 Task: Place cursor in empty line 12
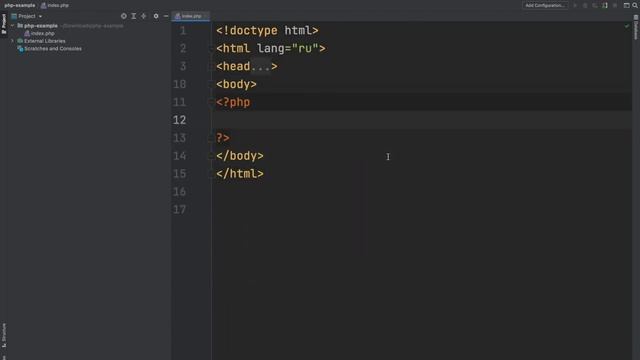(422, 120)
